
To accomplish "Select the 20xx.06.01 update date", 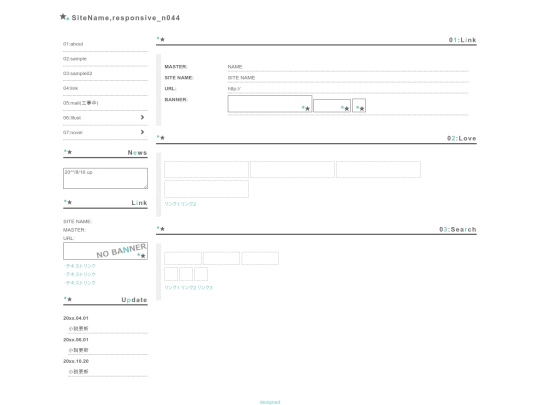I will tap(76, 340).
